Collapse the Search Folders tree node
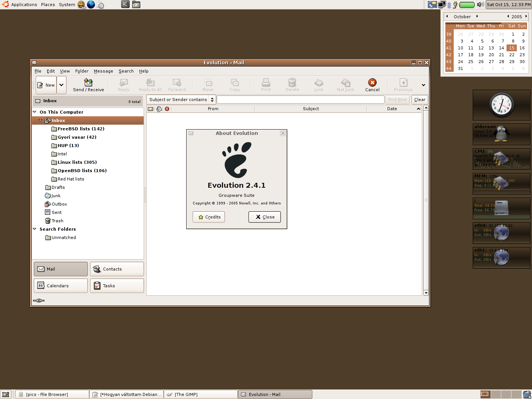Viewport: 532px width, 399px height. 35,229
